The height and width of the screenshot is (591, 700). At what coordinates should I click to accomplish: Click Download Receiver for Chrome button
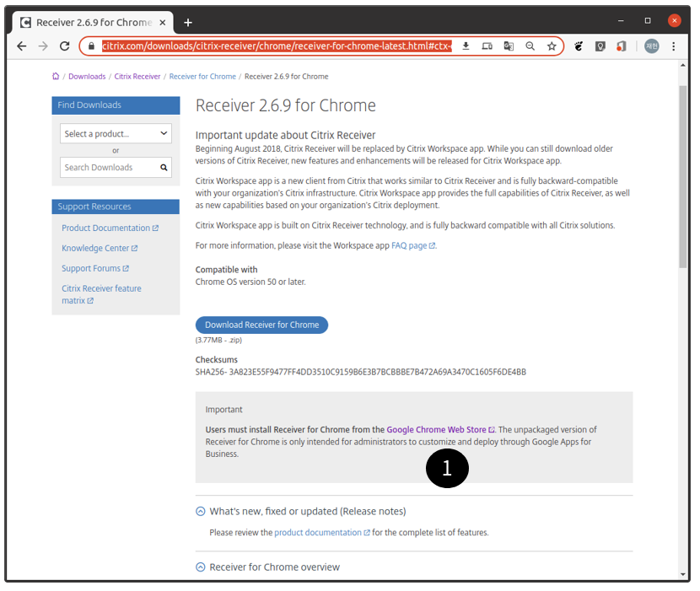point(261,325)
